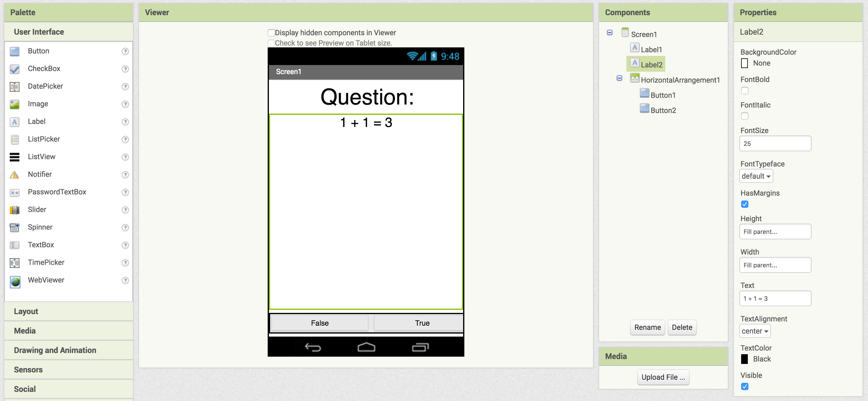Collapse the Screen1 tree node
The width and height of the screenshot is (868, 401).
click(x=609, y=33)
